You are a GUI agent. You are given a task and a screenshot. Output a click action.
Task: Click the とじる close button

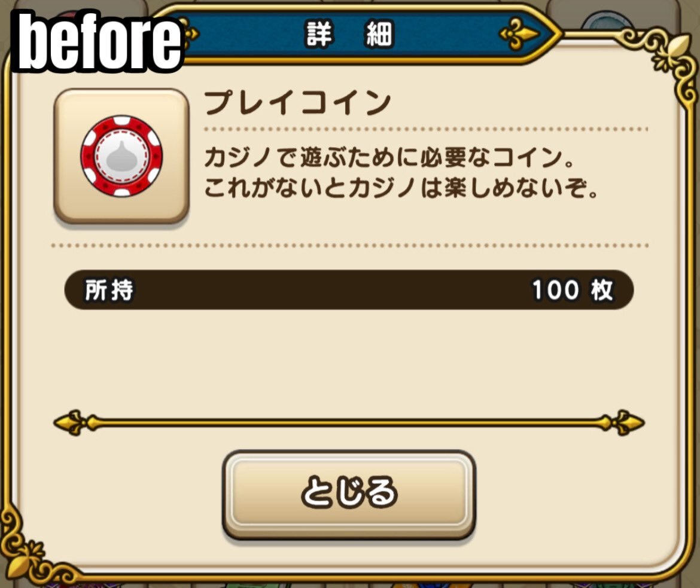(349, 495)
